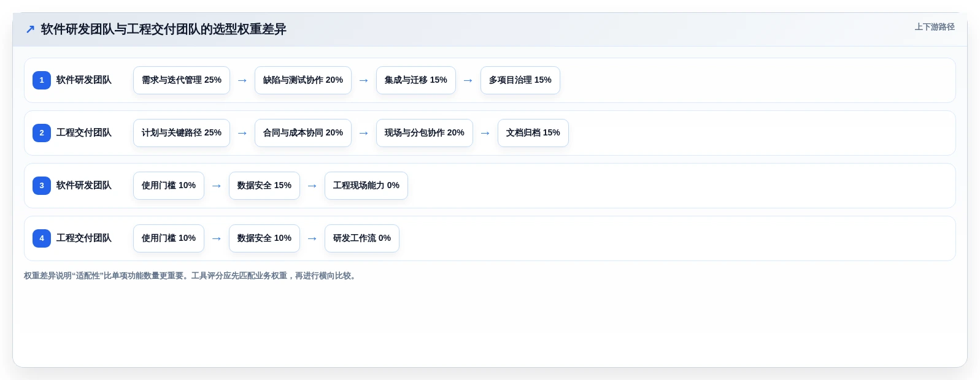Click the number 2 step badge

[x=42, y=133]
